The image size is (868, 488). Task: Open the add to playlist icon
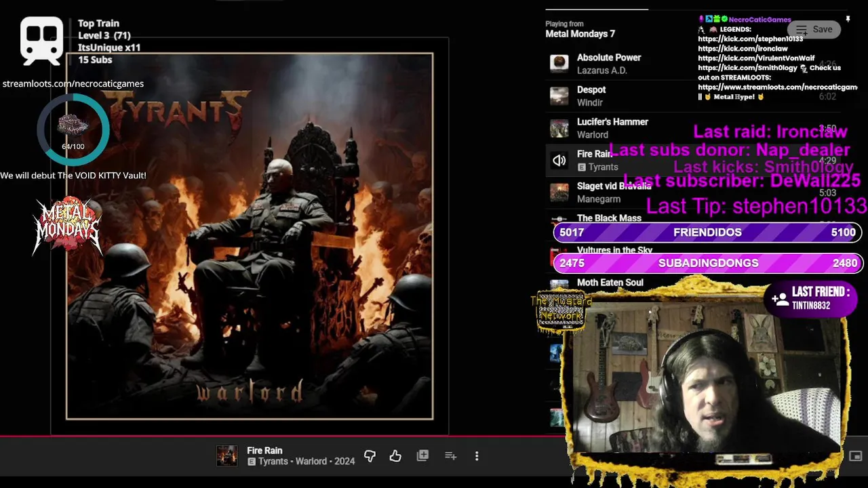(x=450, y=456)
